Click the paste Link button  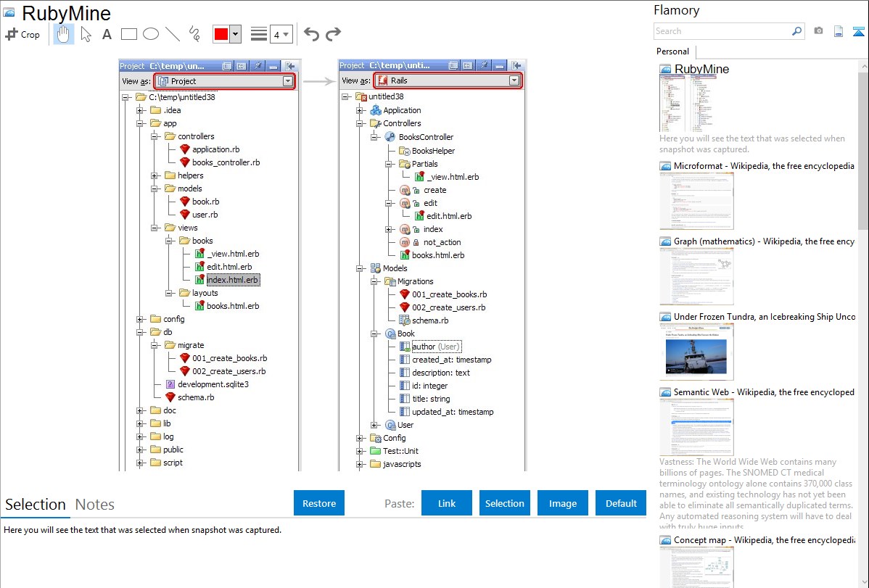click(447, 503)
